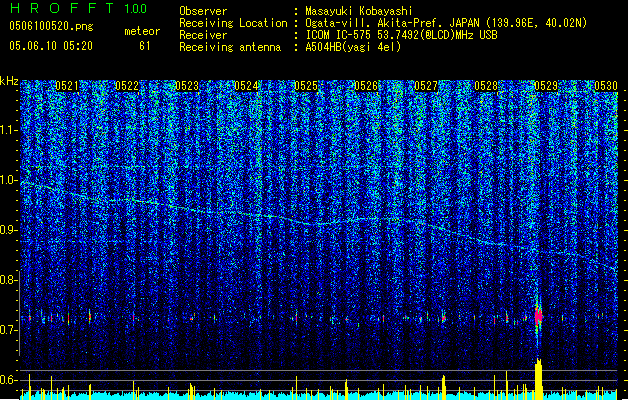Click the HROFFT program title
Viewport: 629px width, 400px height.
(x=62, y=8)
